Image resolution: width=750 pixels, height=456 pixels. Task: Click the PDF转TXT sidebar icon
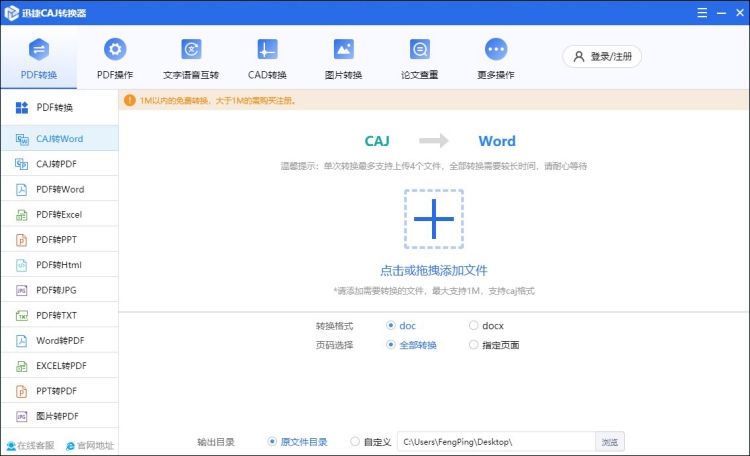[x=22, y=315]
